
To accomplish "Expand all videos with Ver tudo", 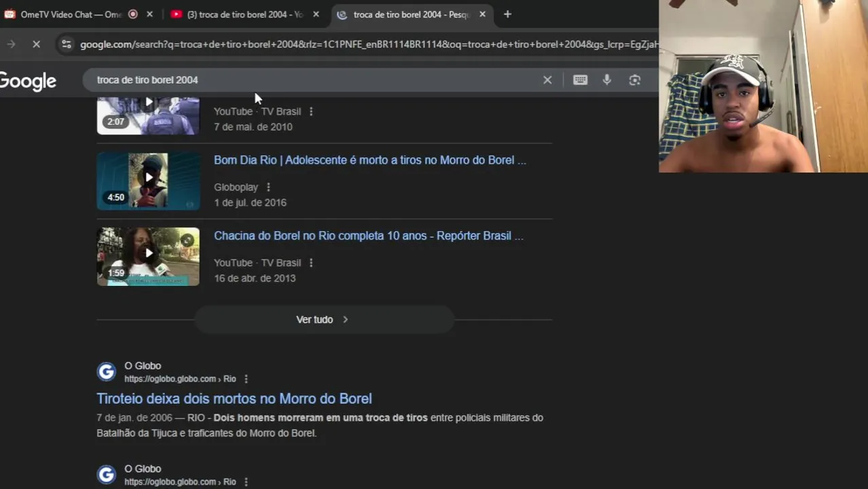I will 324,319.
